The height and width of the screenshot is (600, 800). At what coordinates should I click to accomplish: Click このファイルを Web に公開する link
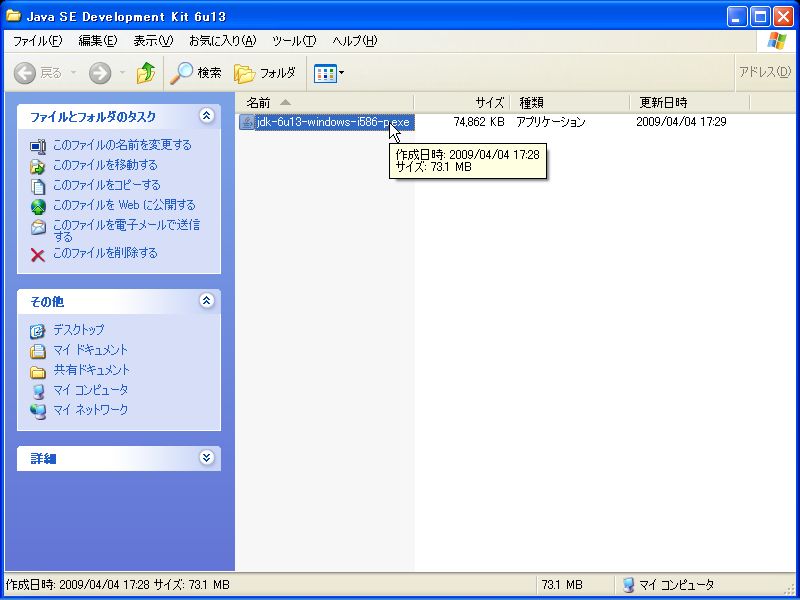tap(124, 205)
